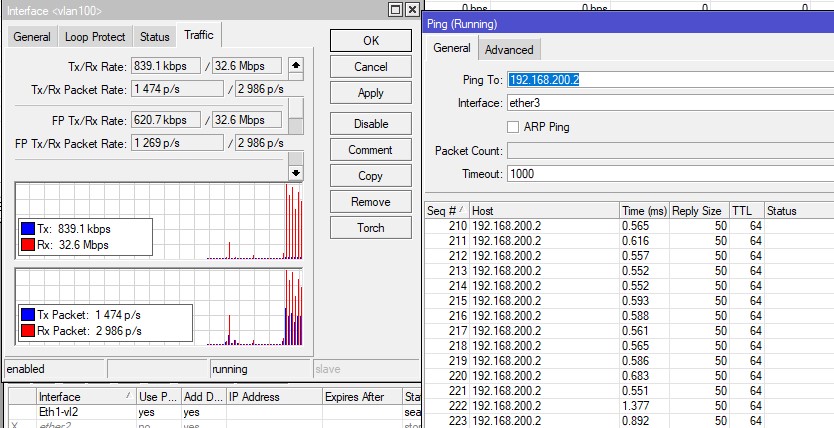Select the Eth1-vl2 row

point(214,412)
